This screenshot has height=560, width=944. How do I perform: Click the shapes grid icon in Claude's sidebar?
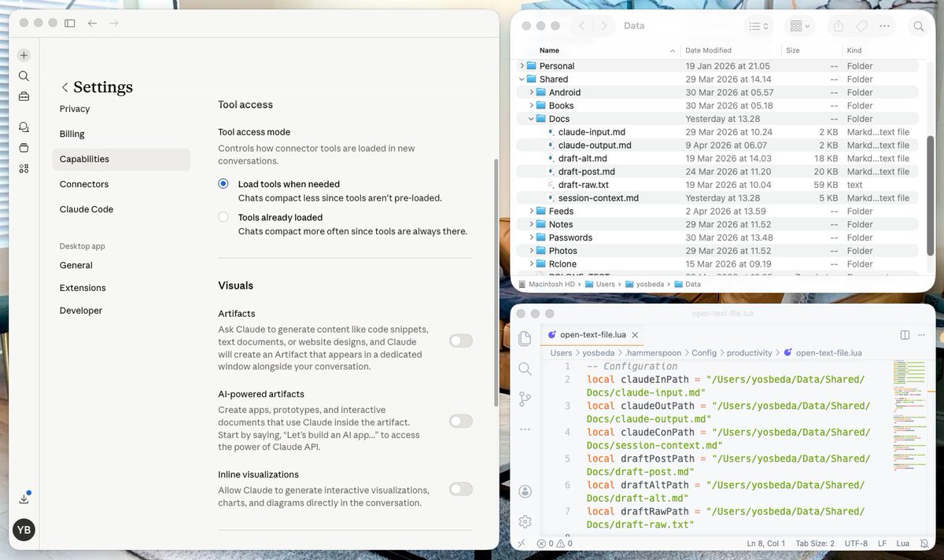(24, 168)
